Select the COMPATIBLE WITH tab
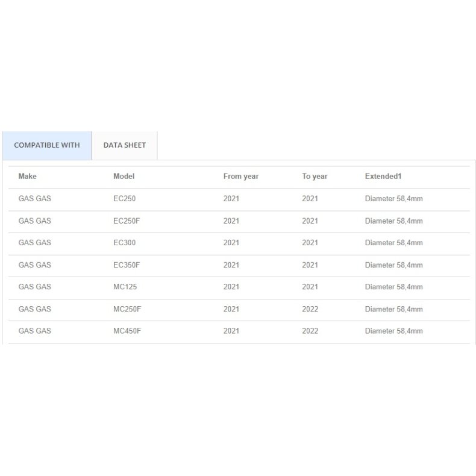 [47, 145]
